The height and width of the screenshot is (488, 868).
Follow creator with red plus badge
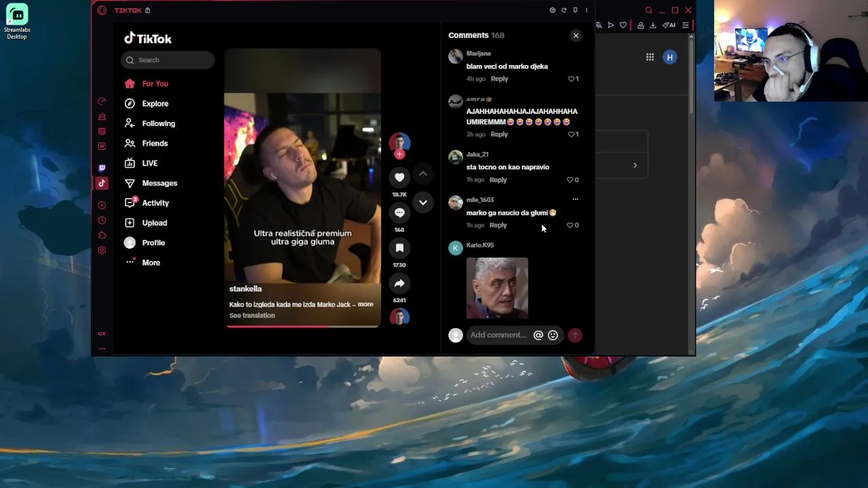[399, 155]
